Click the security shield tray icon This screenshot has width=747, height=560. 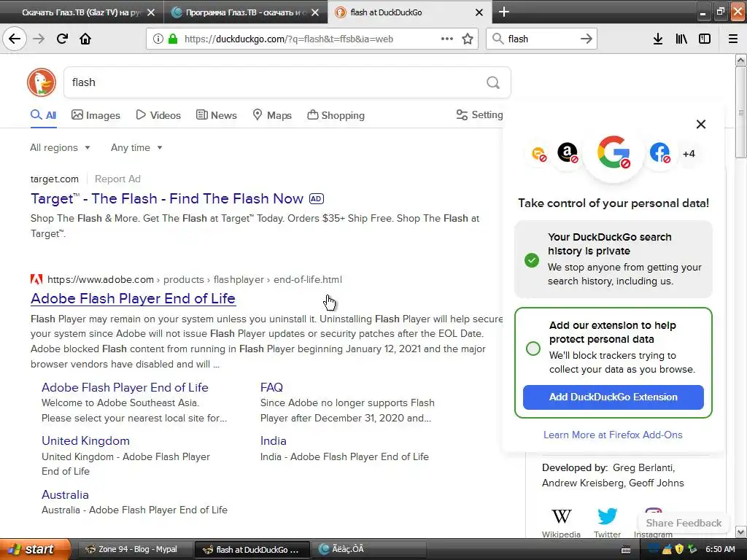click(679, 549)
